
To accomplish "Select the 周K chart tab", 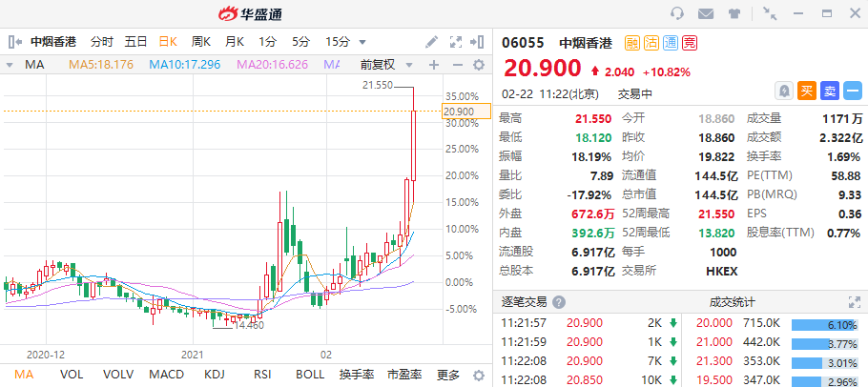I will [201, 42].
